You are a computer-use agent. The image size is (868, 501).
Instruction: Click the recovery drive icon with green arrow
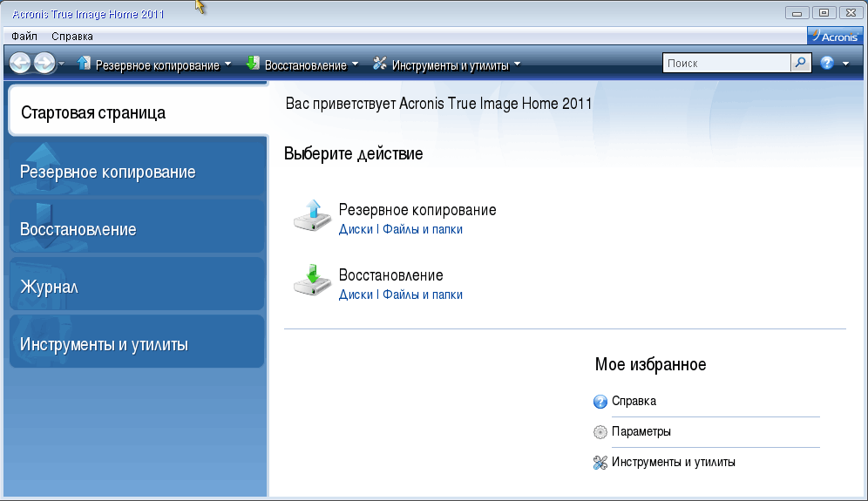point(311,281)
